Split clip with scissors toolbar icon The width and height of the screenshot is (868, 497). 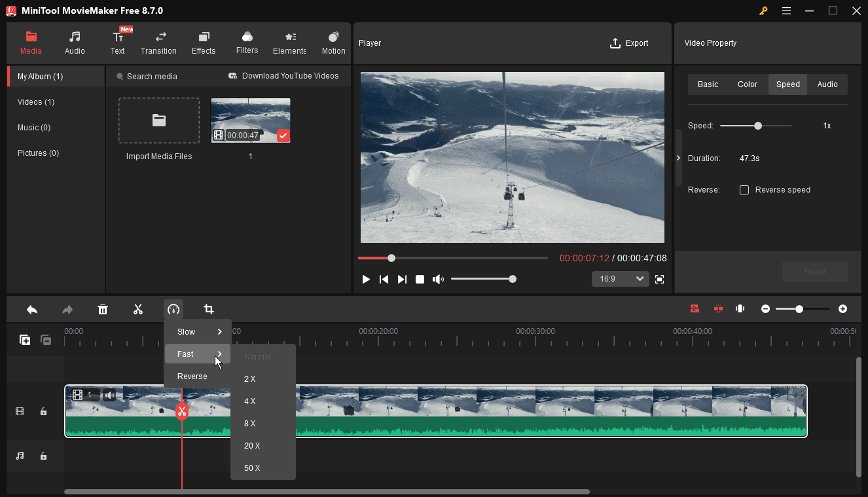pos(138,309)
